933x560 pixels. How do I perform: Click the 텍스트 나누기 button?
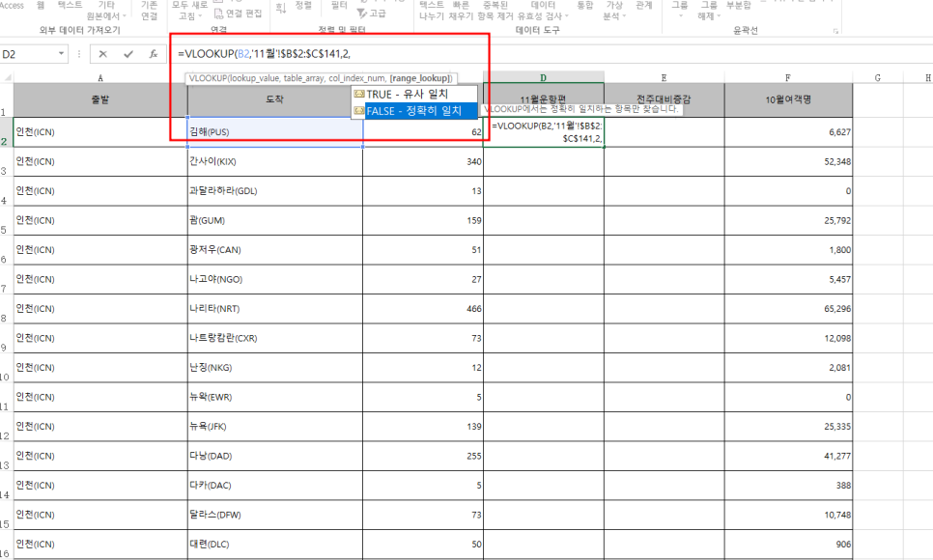pos(432,10)
